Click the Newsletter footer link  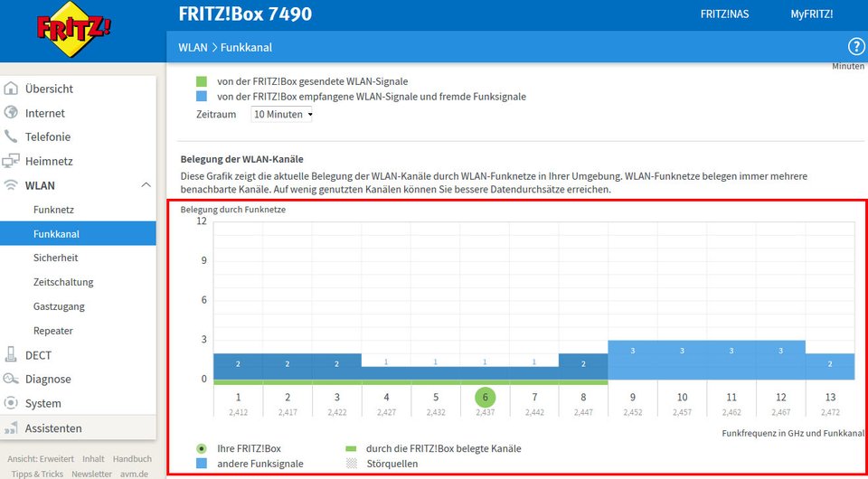(x=91, y=474)
